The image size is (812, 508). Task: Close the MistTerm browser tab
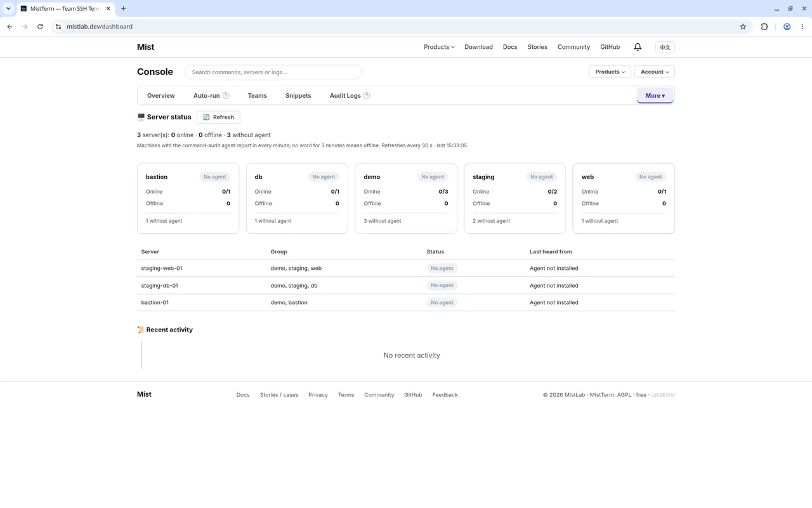click(108, 9)
